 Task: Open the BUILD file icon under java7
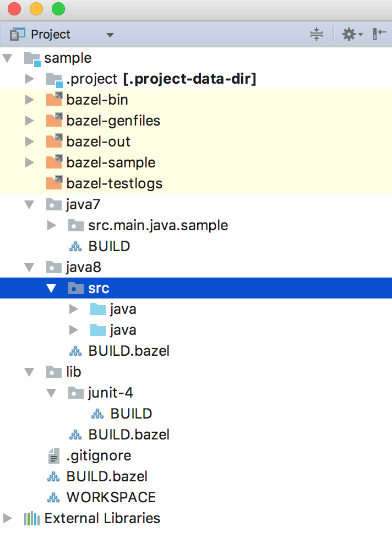point(76,246)
